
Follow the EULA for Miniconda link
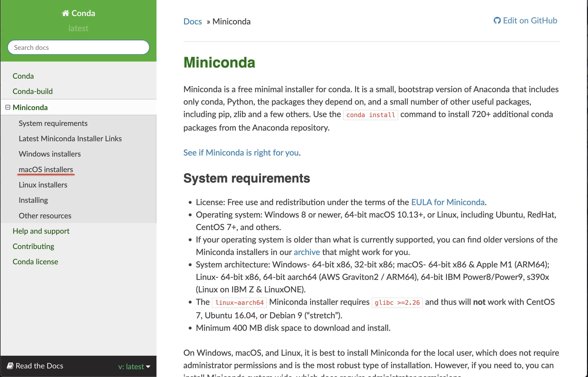(x=448, y=202)
